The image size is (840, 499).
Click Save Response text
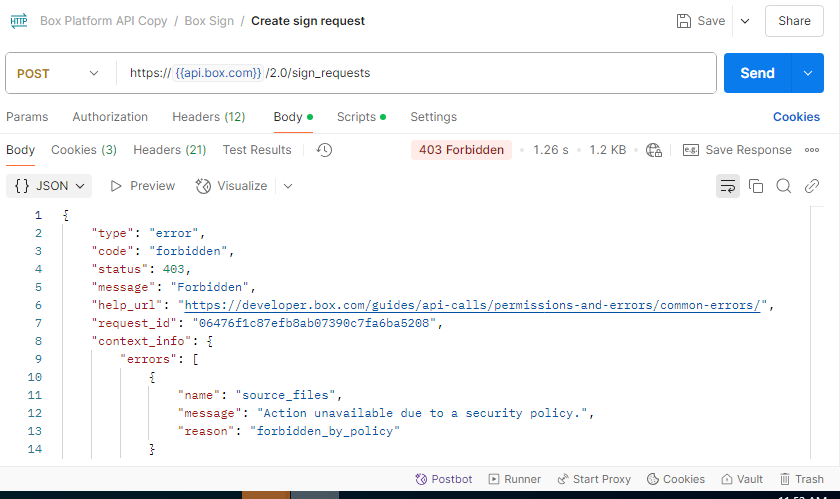point(748,150)
